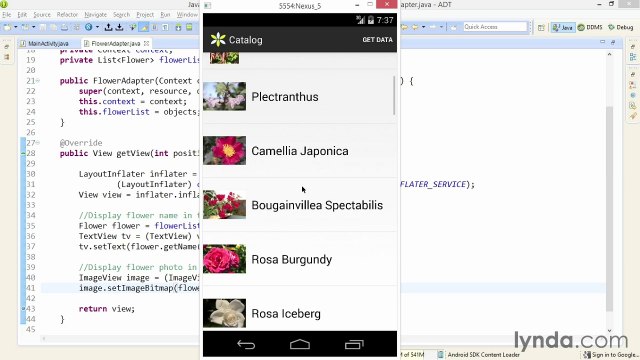Tap the Plectranthus flower thumbnail
640x360 pixels.
pos(224,96)
